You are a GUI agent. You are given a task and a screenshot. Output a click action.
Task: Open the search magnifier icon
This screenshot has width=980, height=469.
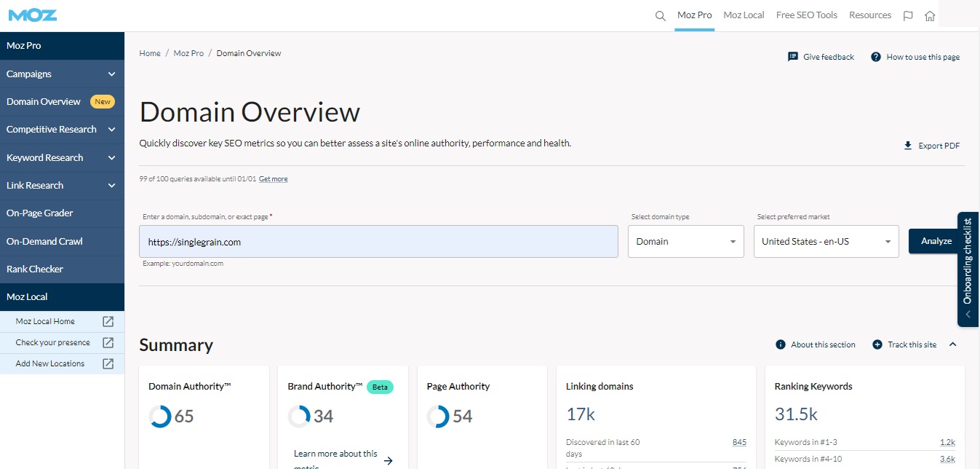click(x=661, y=15)
